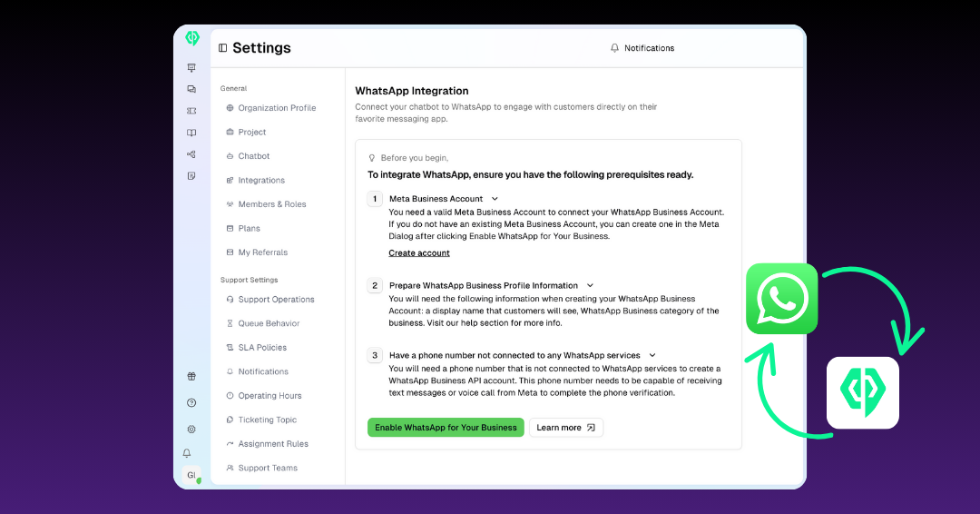Click the step 1 number badge

coord(375,199)
